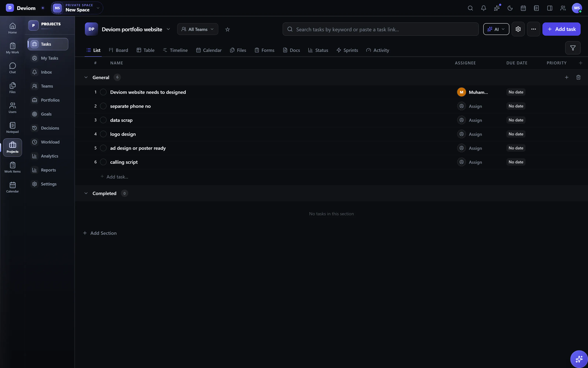Viewport: 588px width, 368px height.
Task: Click the Add task button
Action: (561, 29)
